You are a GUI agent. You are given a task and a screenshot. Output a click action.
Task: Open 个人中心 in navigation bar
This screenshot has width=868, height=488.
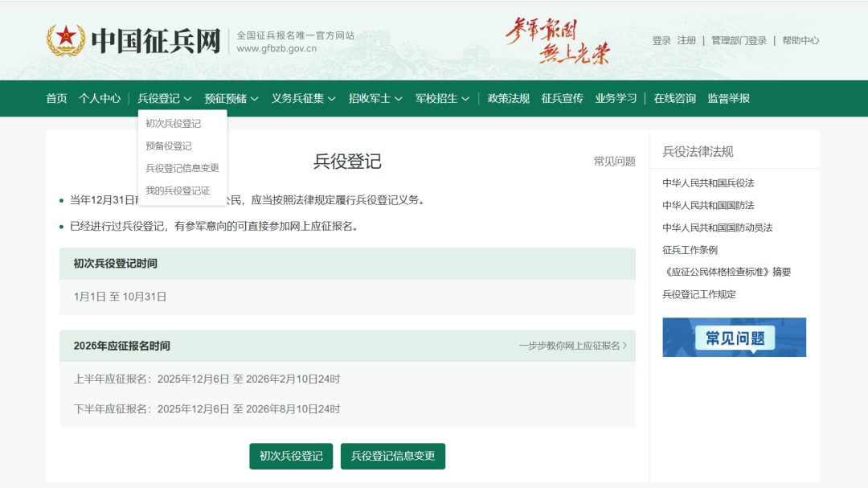coord(100,99)
